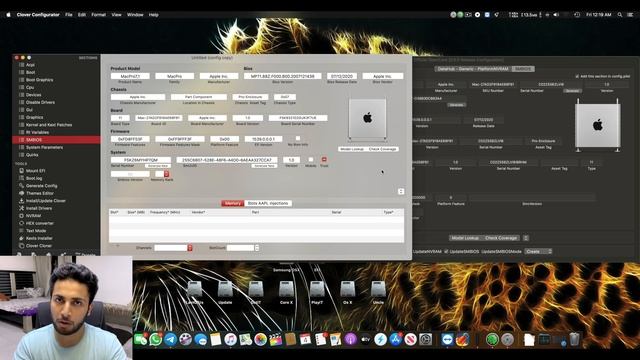Click the Text Mode tool icon
640x360 pixels.
pyautogui.click(x=21, y=231)
